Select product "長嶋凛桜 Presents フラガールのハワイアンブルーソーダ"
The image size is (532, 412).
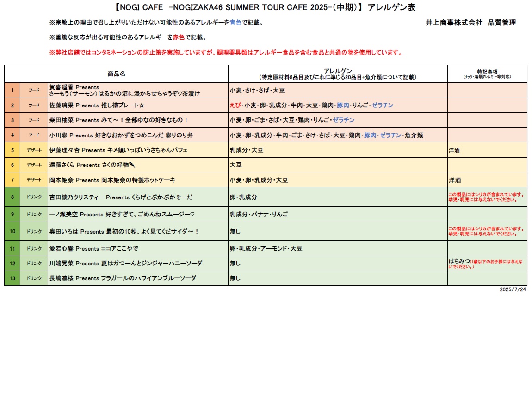pyautogui.click(x=138, y=278)
